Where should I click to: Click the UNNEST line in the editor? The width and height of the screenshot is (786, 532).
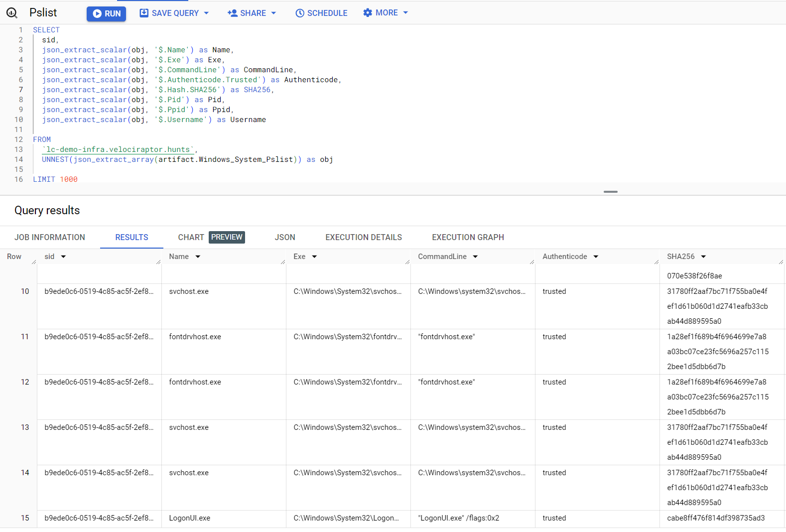click(187, 159)
